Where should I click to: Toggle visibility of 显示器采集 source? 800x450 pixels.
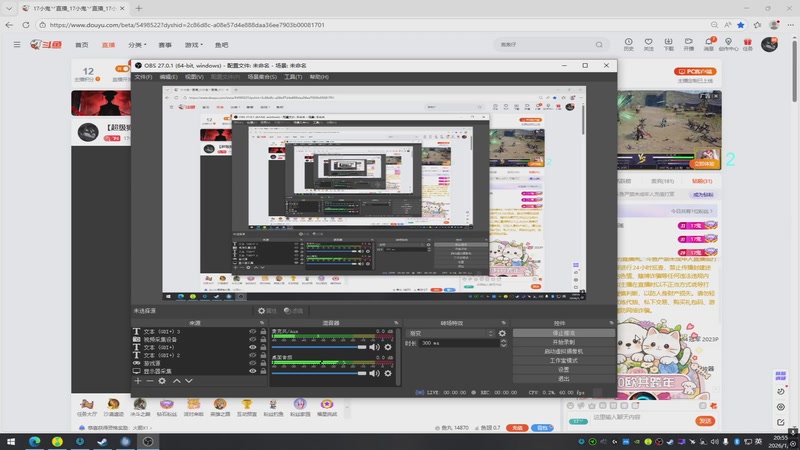[253, 371]
